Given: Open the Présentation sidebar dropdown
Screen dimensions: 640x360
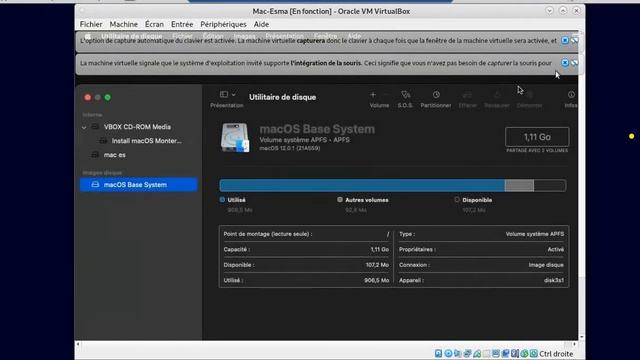Looking at the screenshot, I should tap(227, 95).
